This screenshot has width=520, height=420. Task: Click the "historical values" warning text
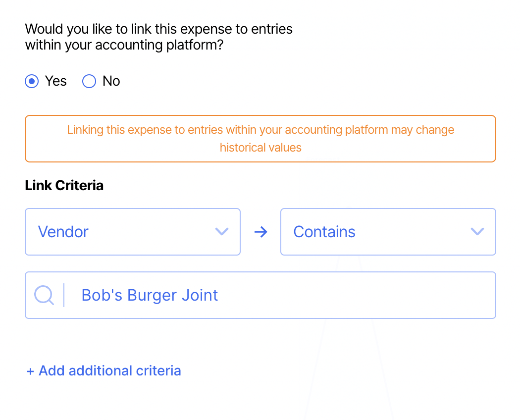click(x=260, y=148)
